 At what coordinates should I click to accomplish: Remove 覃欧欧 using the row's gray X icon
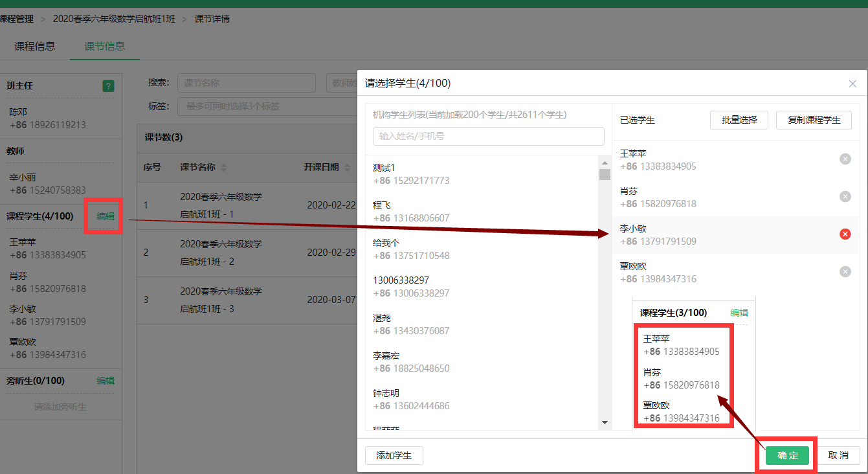(845, 272)
